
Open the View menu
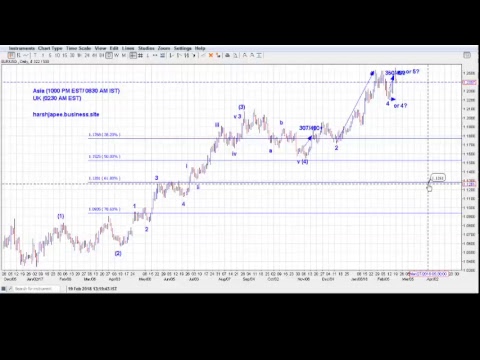pos(100,48)
